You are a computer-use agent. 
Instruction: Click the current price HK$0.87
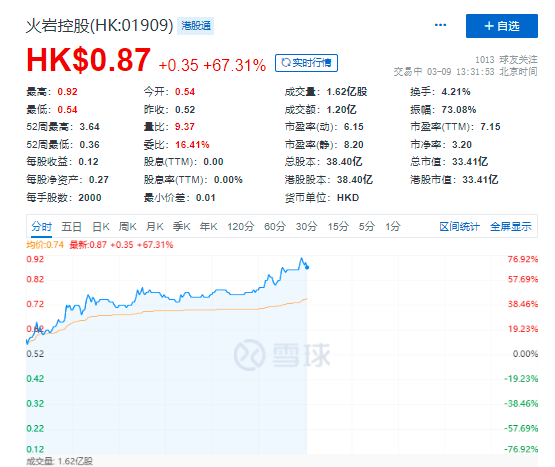[x=88, y=60]
